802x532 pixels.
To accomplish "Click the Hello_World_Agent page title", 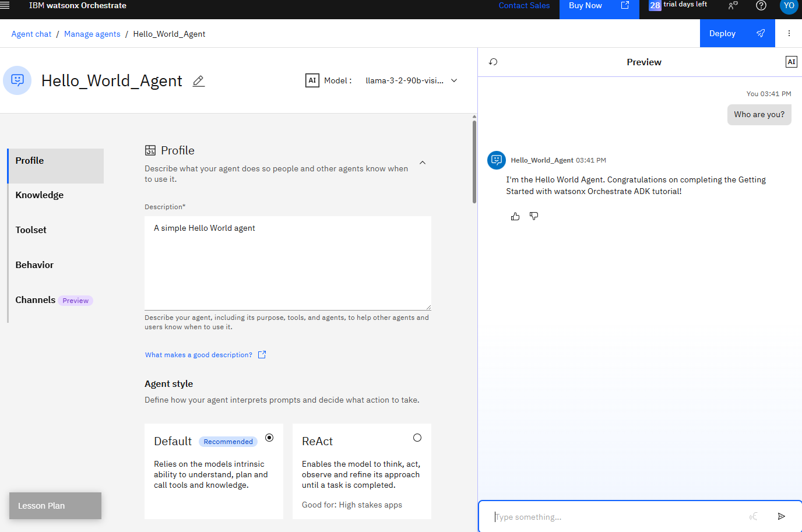I will tap(112, 80).
